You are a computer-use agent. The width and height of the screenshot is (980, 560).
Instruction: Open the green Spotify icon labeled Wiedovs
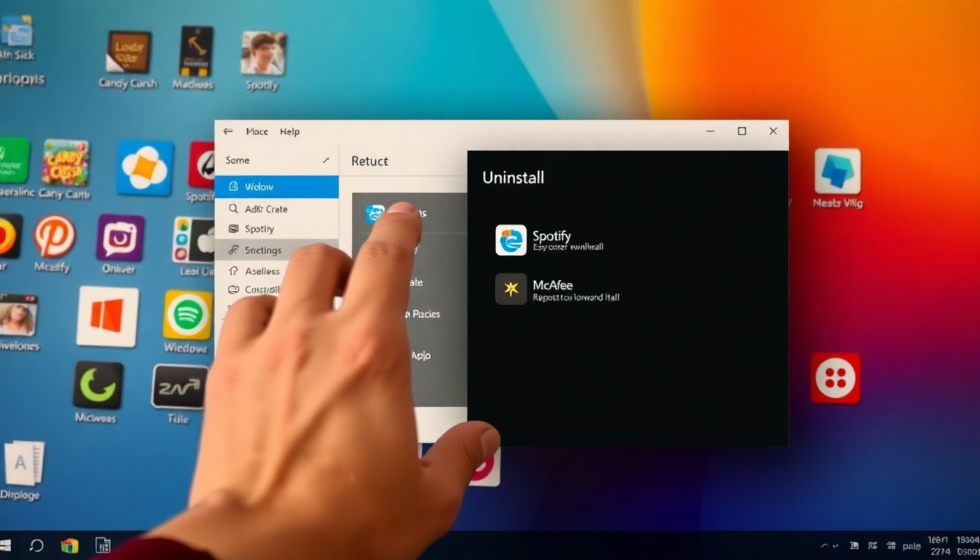point(187,315)
